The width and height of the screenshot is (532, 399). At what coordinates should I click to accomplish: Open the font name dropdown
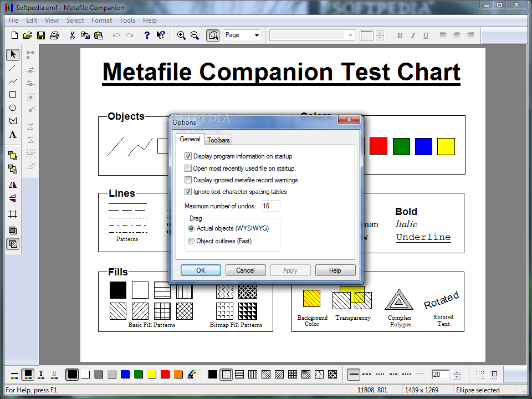350,35
